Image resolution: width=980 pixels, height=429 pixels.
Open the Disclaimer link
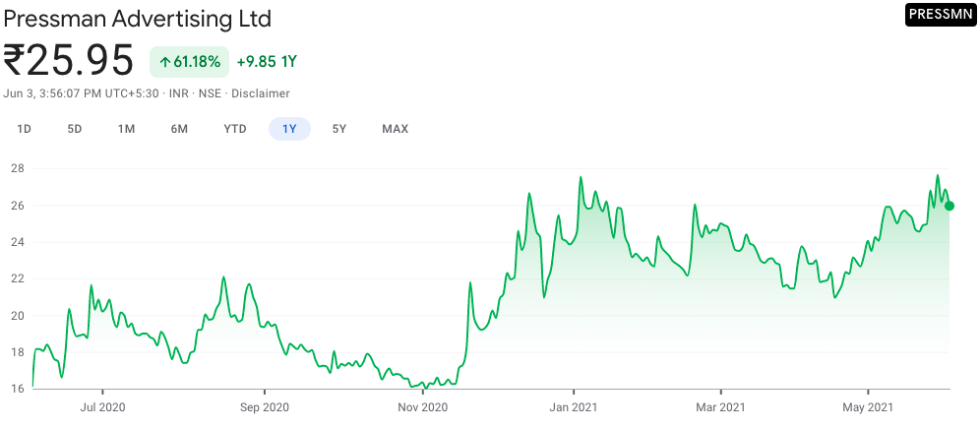tap(261, 93)
